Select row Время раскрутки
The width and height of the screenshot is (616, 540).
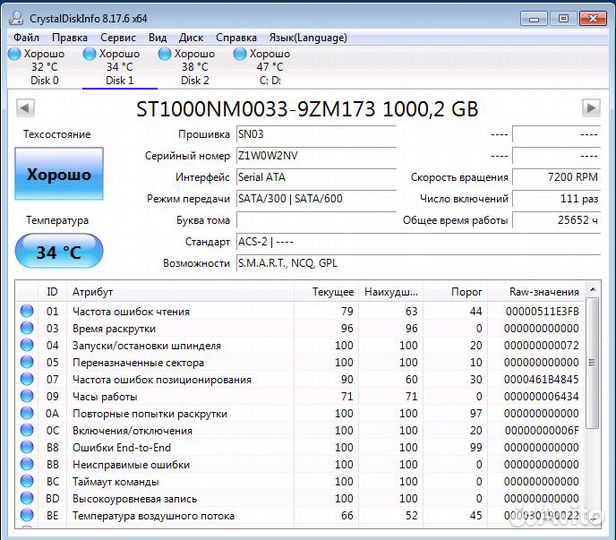tap(300, 328)
